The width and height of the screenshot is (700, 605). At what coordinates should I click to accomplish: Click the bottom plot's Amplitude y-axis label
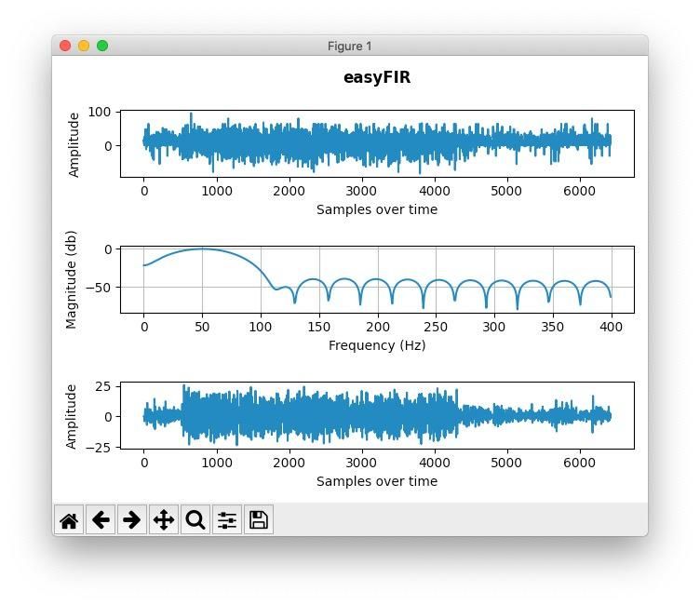(71, 417)
